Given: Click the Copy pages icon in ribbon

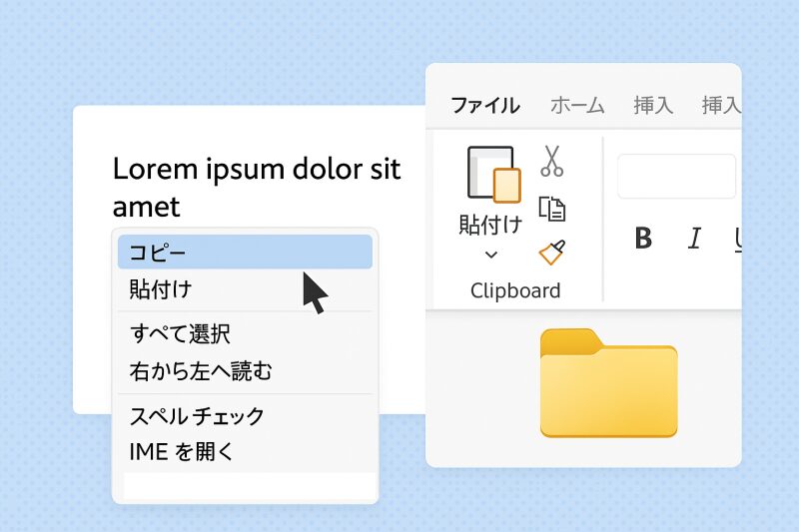Looking at the screenshot, I should click(552, 209).
